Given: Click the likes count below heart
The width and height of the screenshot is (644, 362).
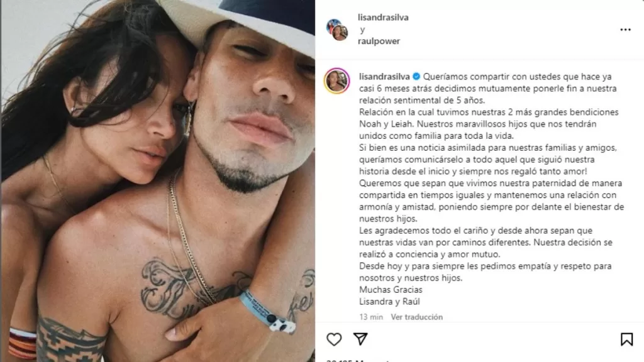Looking at the screenshot, I should [357, 360].
